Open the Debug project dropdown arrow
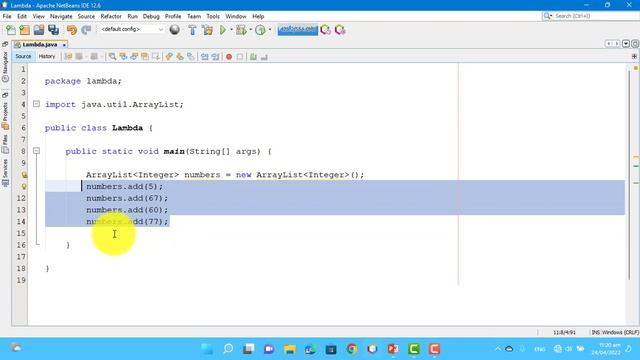This screenshot has height=360, width=640. (250, 30)
